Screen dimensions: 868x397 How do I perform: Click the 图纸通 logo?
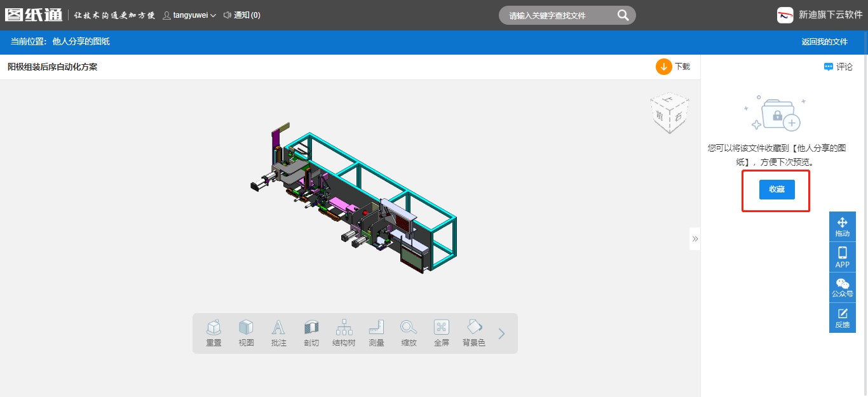pos(34,15)
